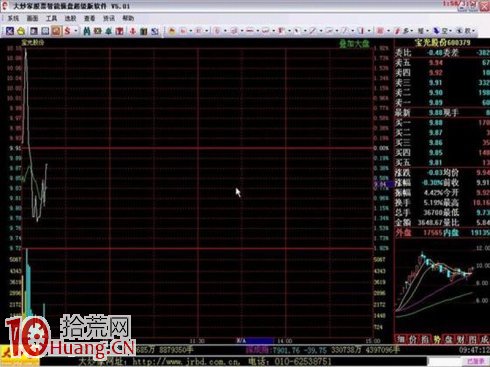Image resolution: width=490 pixels, height=367 pixels.
Task: Click the olive grid toolbar icon
Action: tap(97, 31)
